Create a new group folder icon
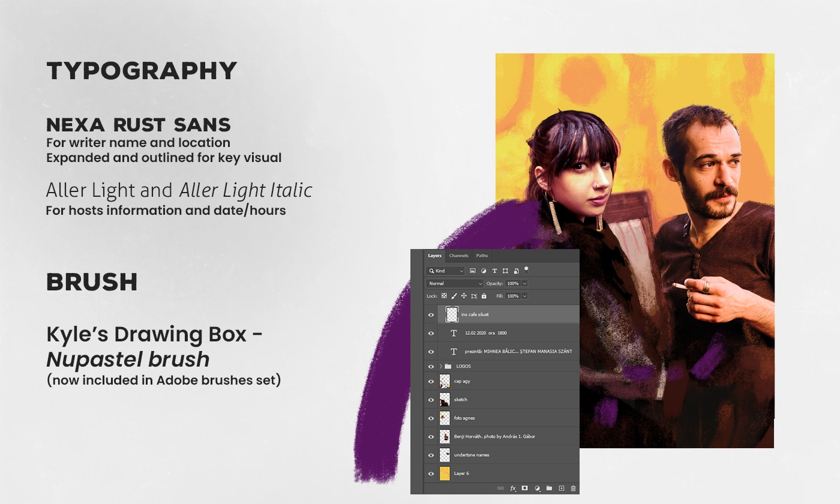The image size is (840, 504). click(549, 488)
